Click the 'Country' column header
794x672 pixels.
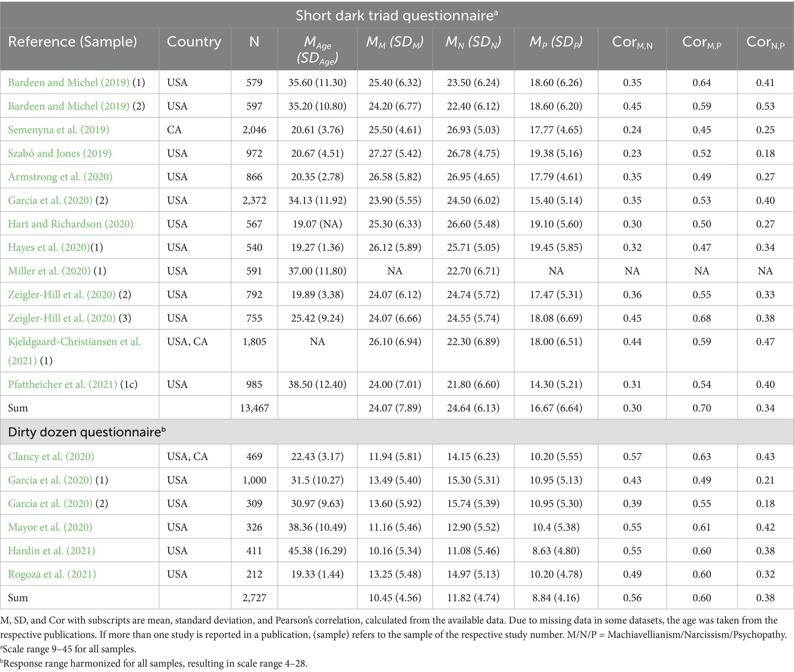pos(194,41)
